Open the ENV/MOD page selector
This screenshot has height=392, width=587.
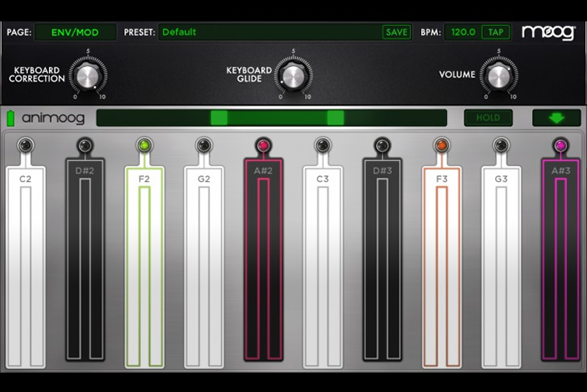tap(75, 33)
